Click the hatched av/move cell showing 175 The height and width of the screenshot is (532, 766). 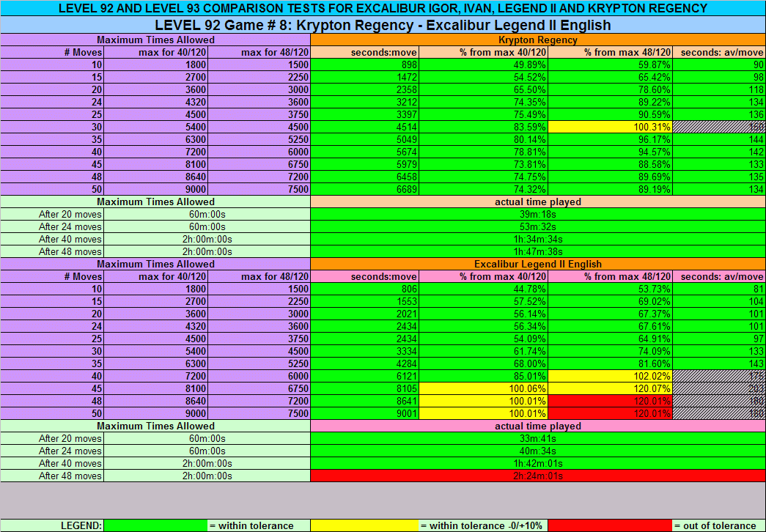coord(719,376)
